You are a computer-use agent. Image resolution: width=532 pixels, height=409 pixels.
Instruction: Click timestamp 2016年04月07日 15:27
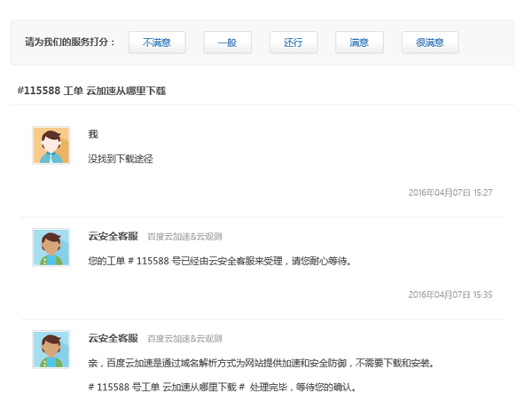pyautogui.click(x=450, y=193)
